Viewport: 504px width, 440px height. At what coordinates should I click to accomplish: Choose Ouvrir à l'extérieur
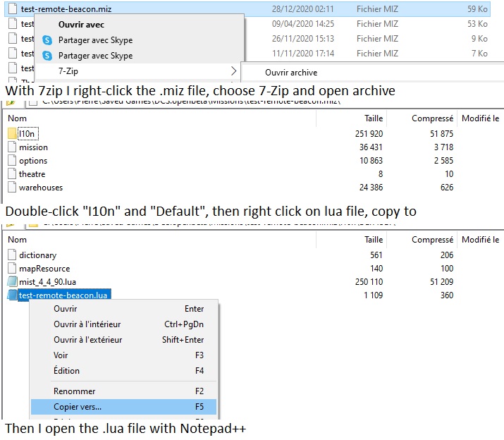(x=124, y=340)
